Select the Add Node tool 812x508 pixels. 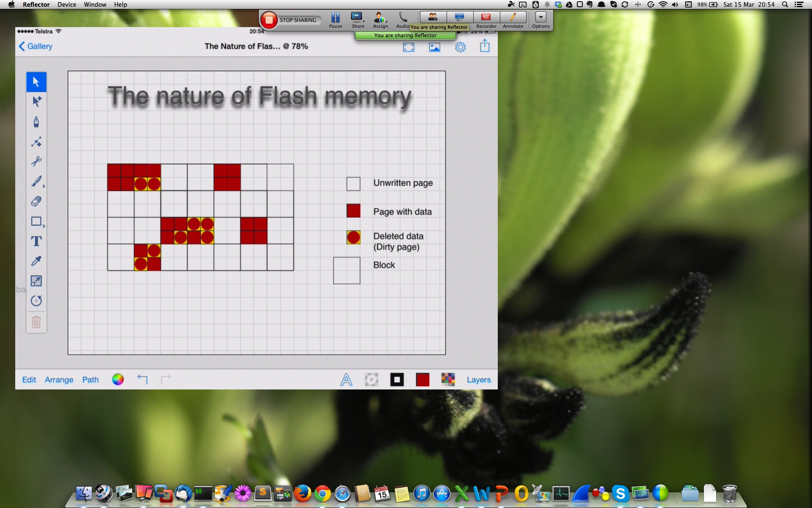(x=36, y=142)
